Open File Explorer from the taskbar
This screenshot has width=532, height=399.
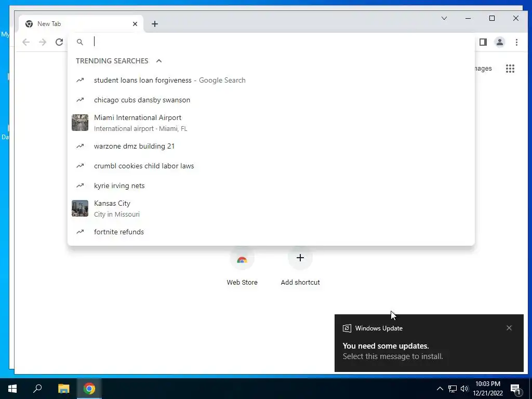coord(63,389)
